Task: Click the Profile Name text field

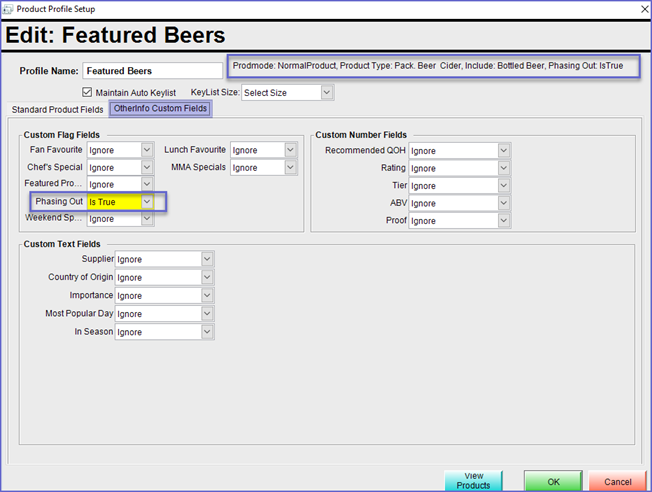Action: (x=152, y=71)
